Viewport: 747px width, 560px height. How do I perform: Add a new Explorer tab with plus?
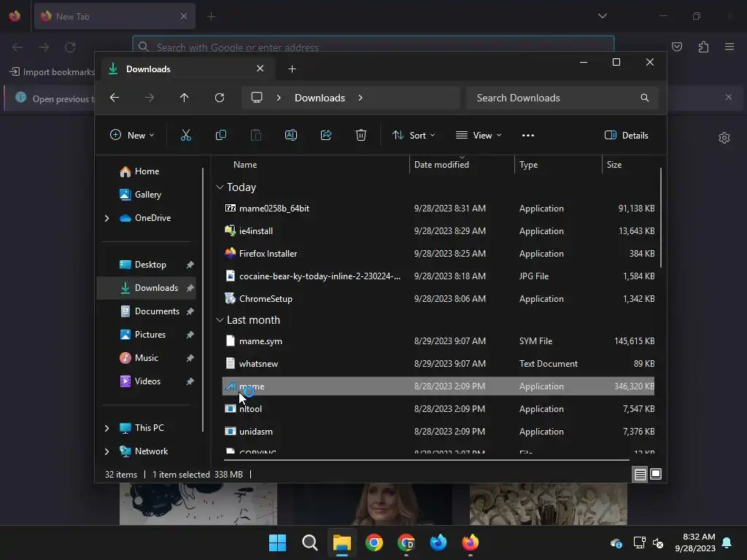[x=292, y=69]
